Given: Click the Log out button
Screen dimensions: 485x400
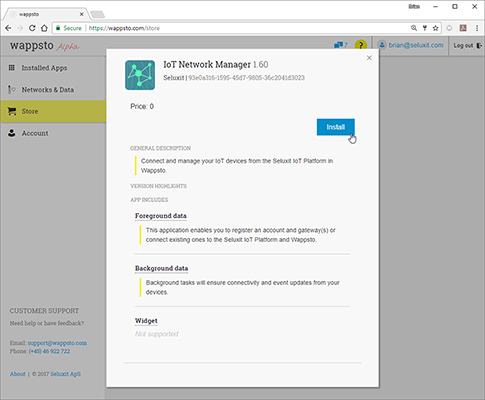Looking at the screenshot, I should click(x=467, y=45).
